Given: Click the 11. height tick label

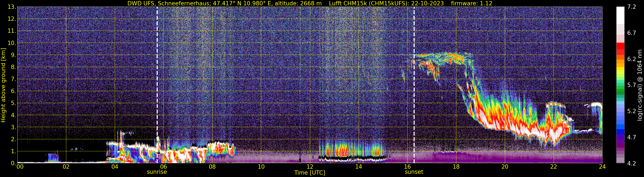Looking at the screenshot, I should (x=12, y=31).
